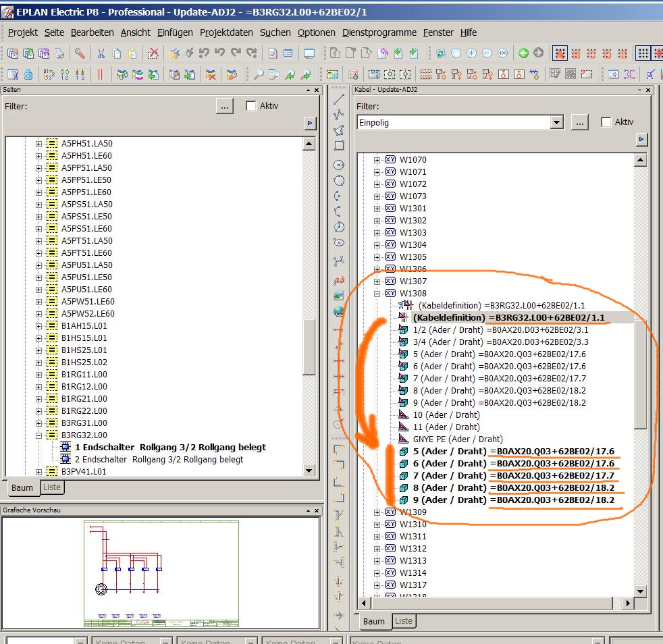The height and width of the screenshot is (644, 663).
Task: Click the delete icon with red X
Action: point(153,53)
